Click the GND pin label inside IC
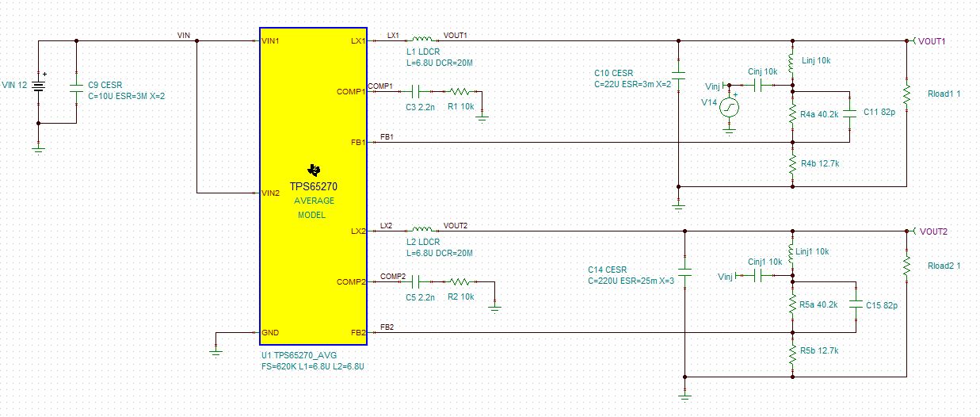The height and width of the screenshot is (417, 980). point(270,332)
